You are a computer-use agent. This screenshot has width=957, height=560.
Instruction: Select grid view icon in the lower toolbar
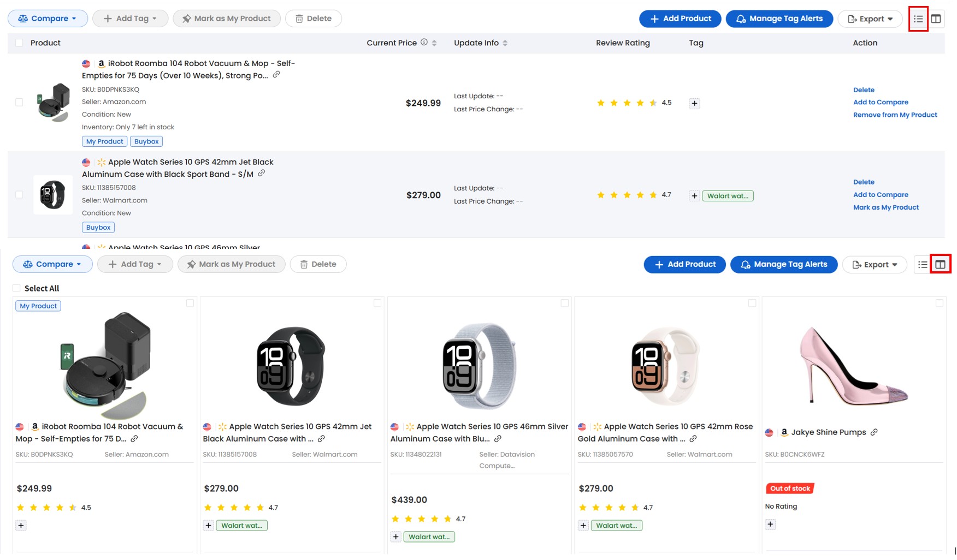(x=940, y=265)
